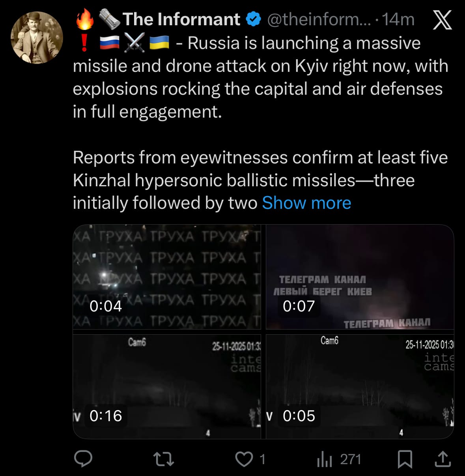Click the @theinform handle
The width and height of the screenshot is (465, 476).
tap(319, 19)
